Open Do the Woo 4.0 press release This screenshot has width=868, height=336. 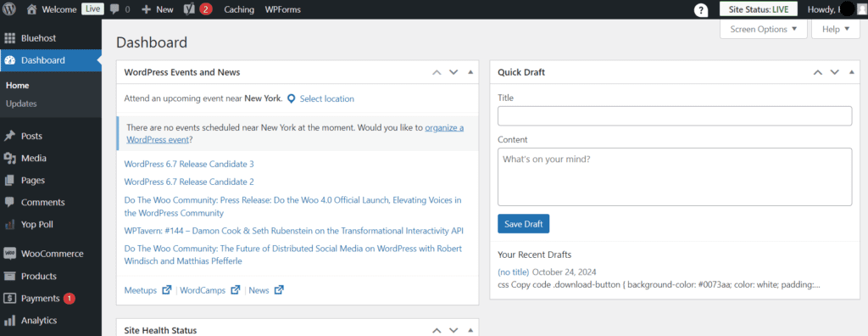[292, 206]
